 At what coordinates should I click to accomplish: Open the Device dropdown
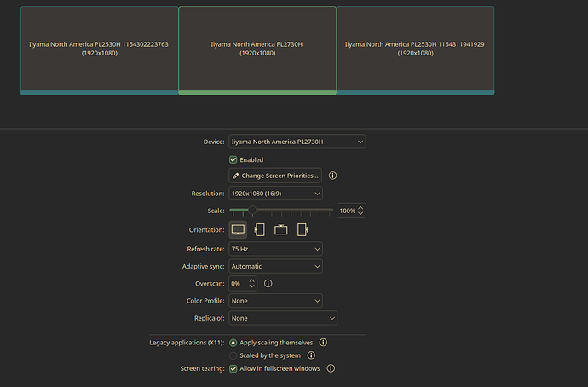(x=297, y=142)
